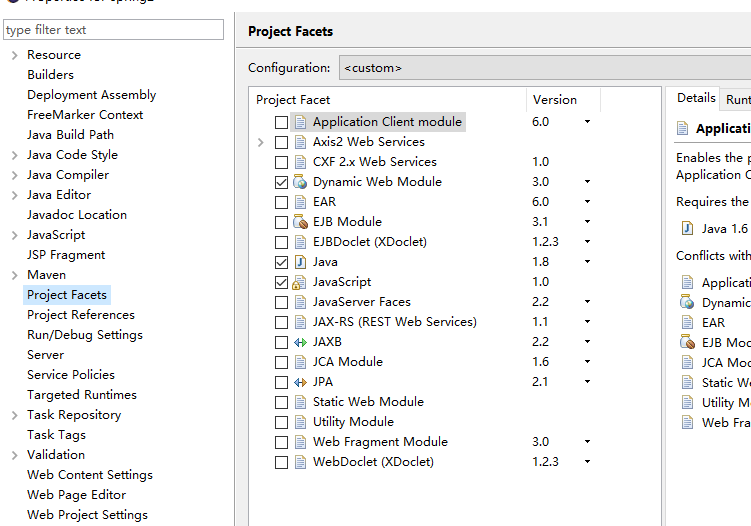Open the Java version dropdown arrow
This screenshot has width=751, height=526.
(x=587, y=262)
